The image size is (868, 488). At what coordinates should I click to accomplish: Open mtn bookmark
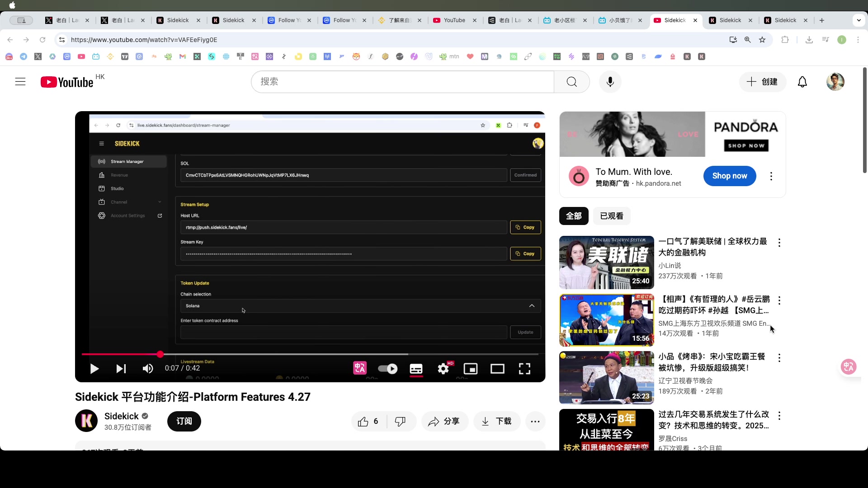tap(449, 56)
